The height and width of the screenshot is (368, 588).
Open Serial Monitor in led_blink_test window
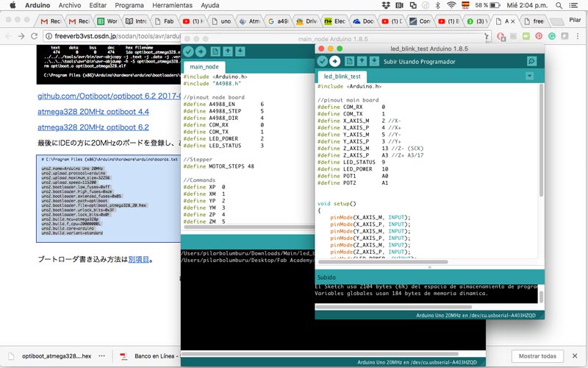click(531, 61)
